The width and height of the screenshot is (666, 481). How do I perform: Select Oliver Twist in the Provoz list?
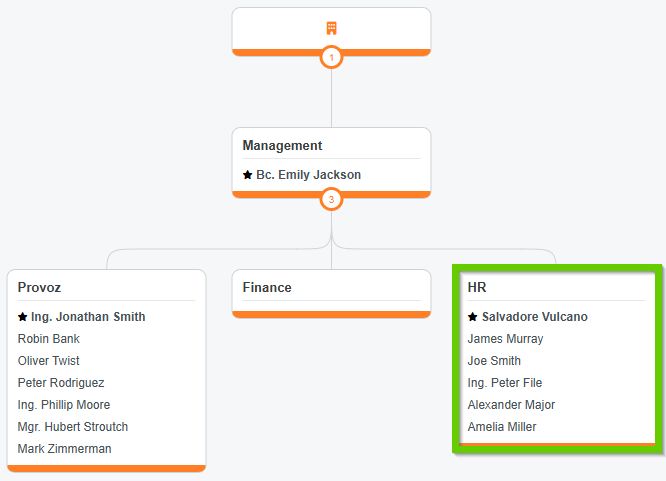pyautogui.click(x=49, y=361)
